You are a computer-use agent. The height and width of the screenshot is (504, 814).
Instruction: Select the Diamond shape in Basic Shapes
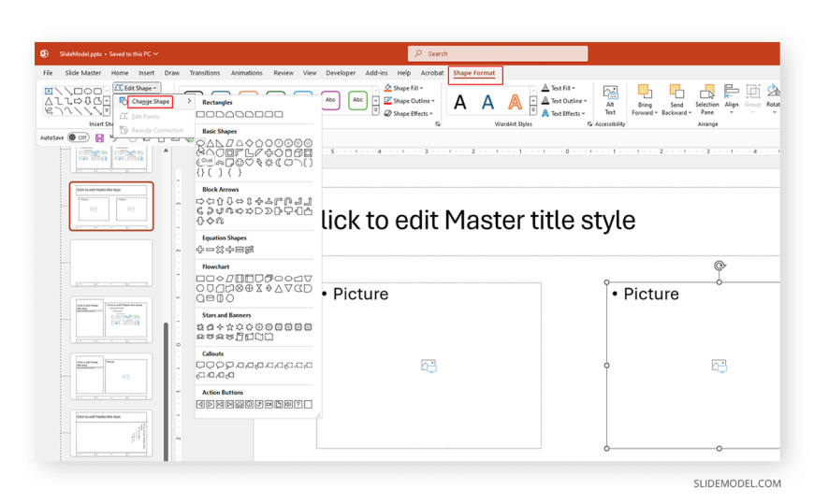249,143
